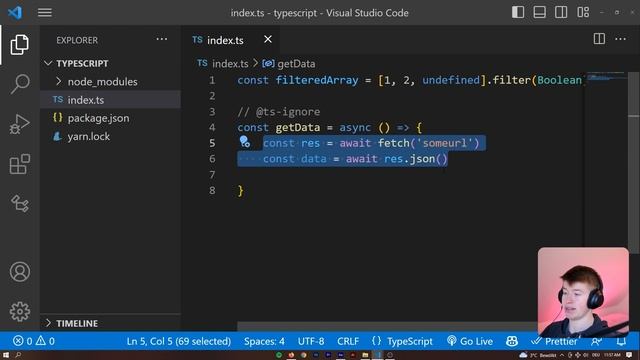Viewport: 640px width, 360px height.
Task: Change indentation via Spaces: 4
Action: [264, 341]
